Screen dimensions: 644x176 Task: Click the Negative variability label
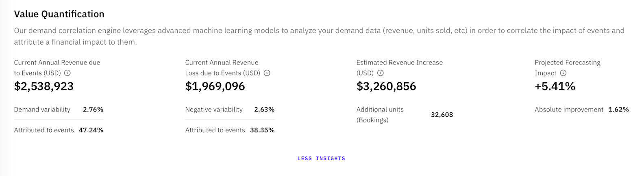[x=214, y=109]
